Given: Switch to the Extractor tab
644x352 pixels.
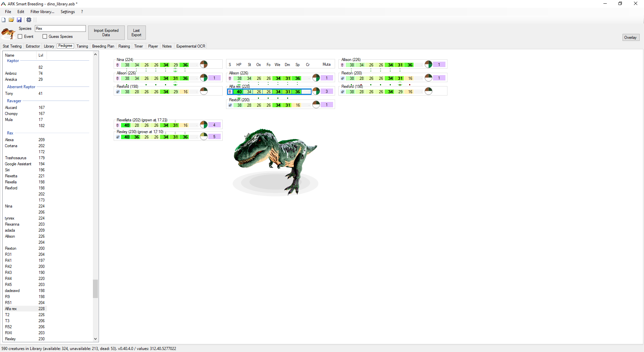Looking at the screenshot, I should point(33,46).
